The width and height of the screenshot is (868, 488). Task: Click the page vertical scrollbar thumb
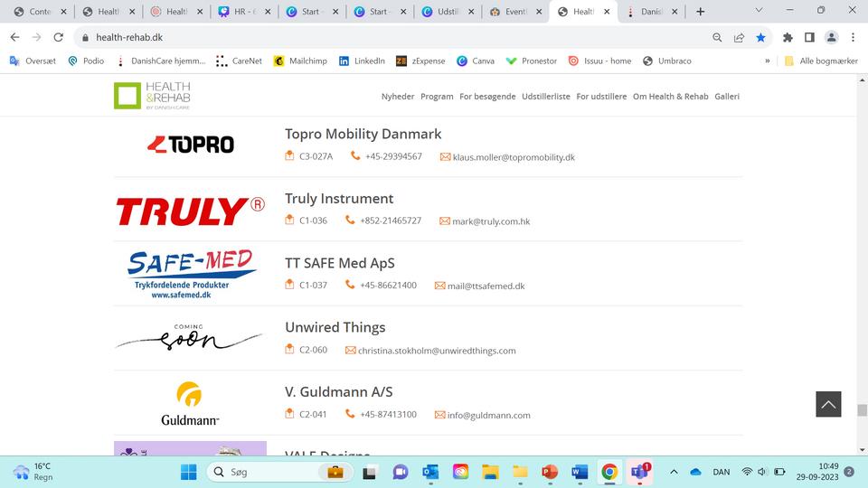(862, 410)
